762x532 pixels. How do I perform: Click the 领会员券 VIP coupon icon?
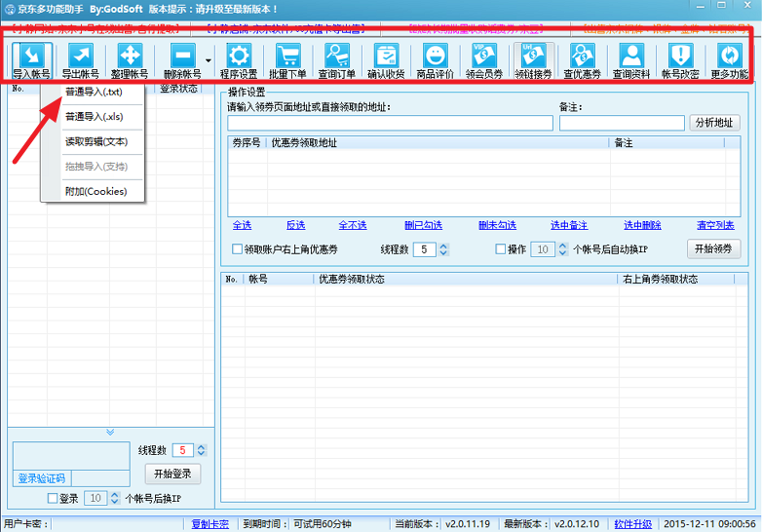(x=484, y=60)
